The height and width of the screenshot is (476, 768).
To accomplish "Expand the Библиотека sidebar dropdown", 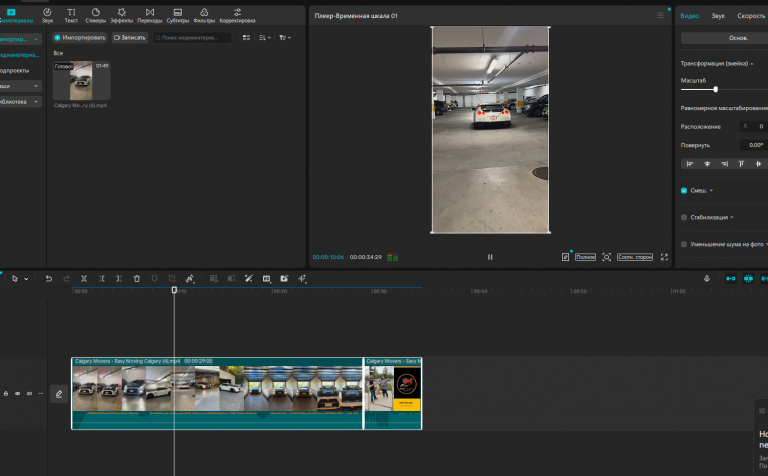I will click(x=36, y=102).
